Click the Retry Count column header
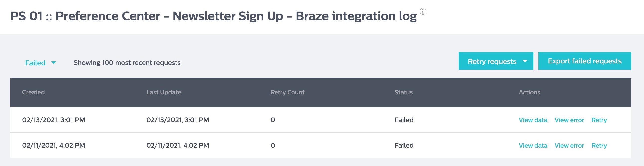Screen dimensions: 644x166 click(x=287, y=92)
